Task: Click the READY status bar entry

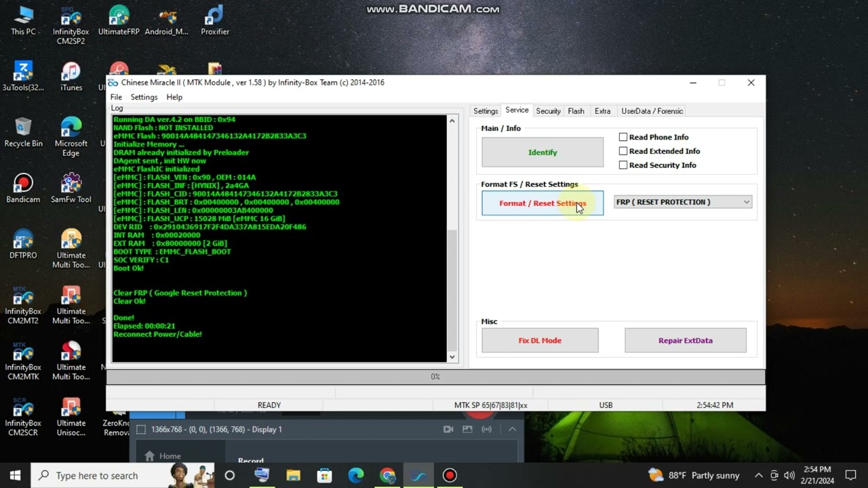Action: point(269,405)
